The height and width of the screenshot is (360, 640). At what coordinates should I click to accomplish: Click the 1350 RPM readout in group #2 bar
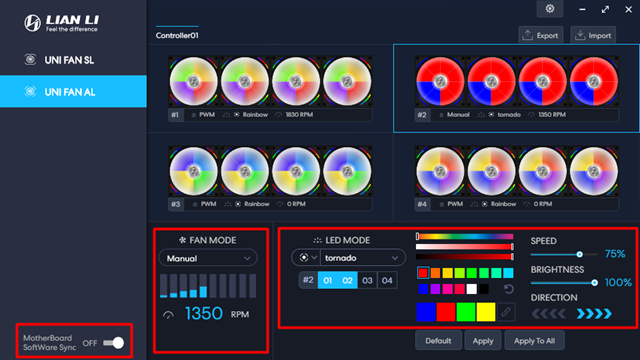pyautogui.click(x=552, y=115)
